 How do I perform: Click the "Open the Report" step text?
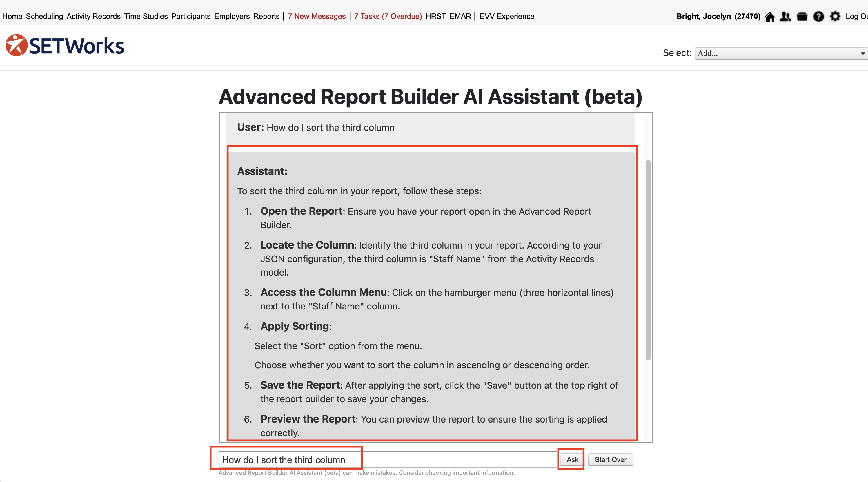coord(426,218)
